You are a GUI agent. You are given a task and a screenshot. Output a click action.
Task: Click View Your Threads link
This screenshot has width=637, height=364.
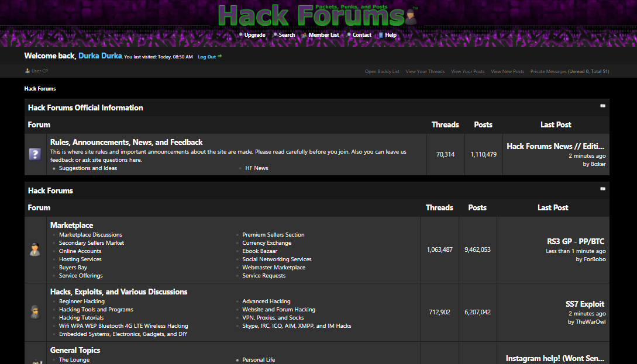point(425,71)
